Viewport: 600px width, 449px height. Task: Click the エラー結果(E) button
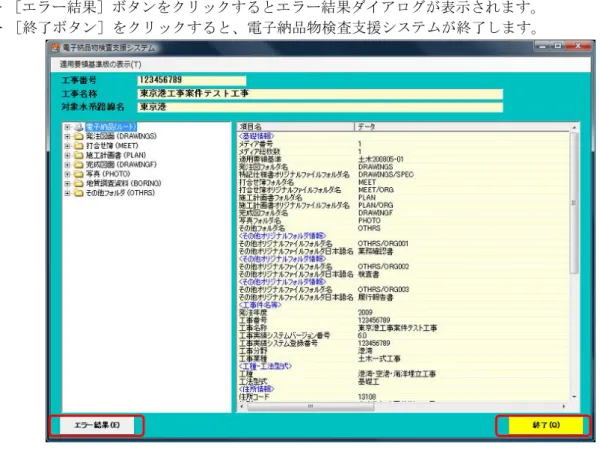click(x=97, y=425)
